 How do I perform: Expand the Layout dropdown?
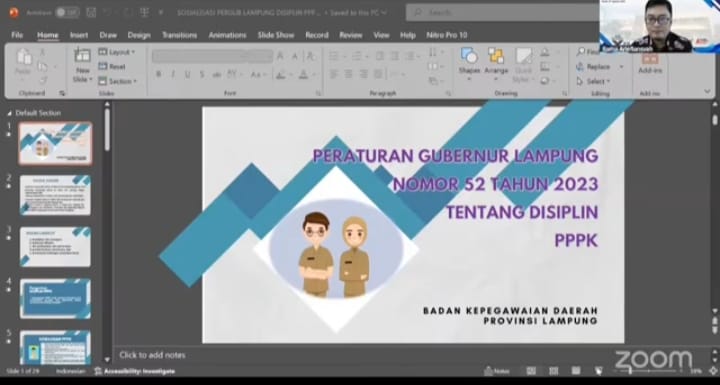pyautogui.click(x=117, y=52)
